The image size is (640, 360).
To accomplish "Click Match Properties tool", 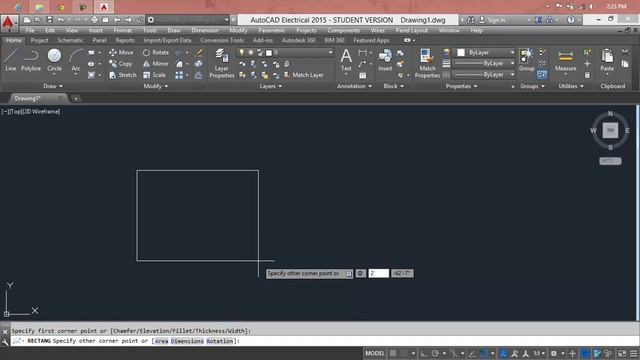I will 427,63.
